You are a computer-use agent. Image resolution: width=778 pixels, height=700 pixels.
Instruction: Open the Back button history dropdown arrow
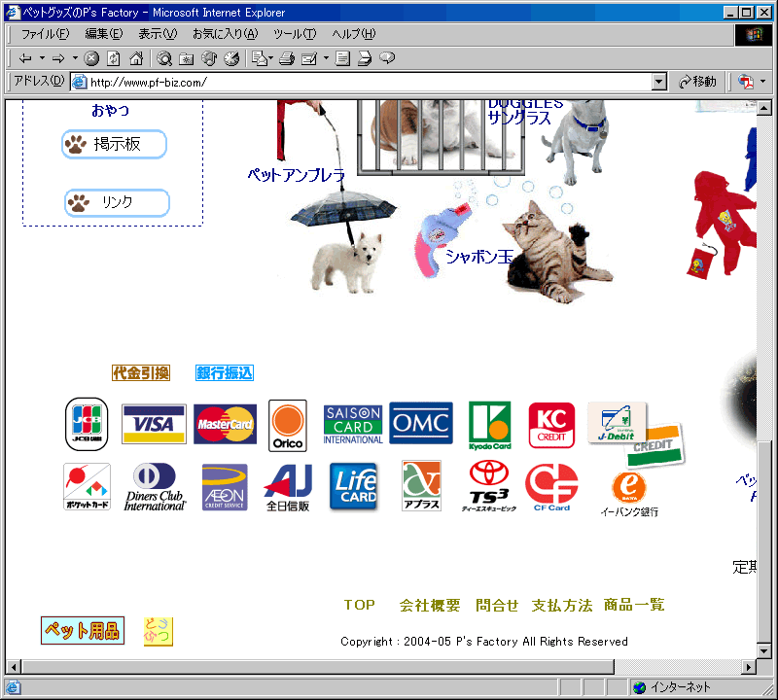pos(42,58)
